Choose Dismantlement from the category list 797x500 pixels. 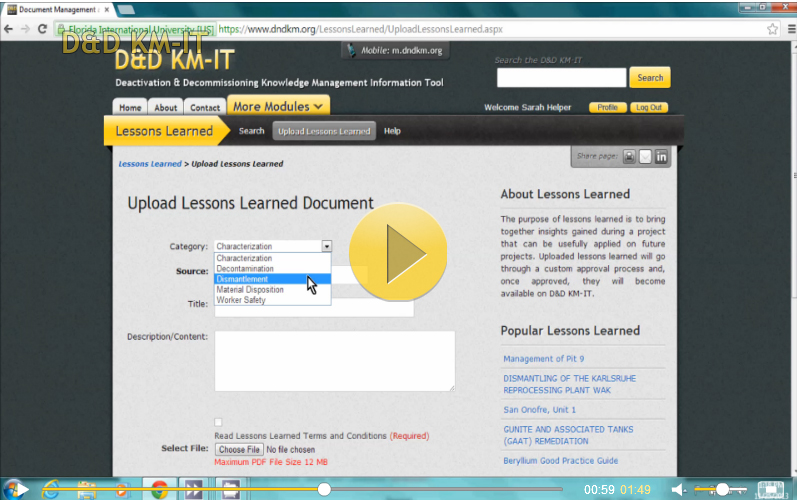coord(272,279)
